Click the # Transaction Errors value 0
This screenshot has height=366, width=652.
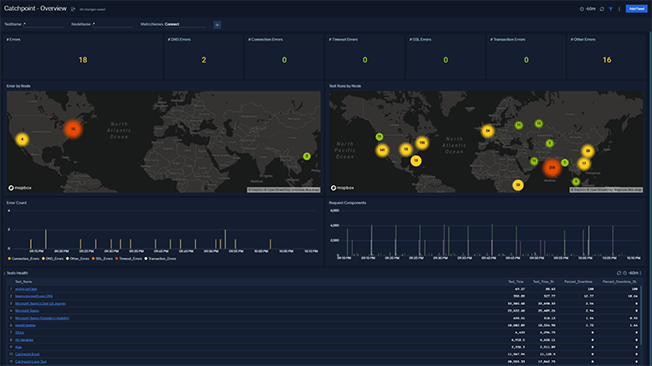pyautogui.click(x=526, y=60)
